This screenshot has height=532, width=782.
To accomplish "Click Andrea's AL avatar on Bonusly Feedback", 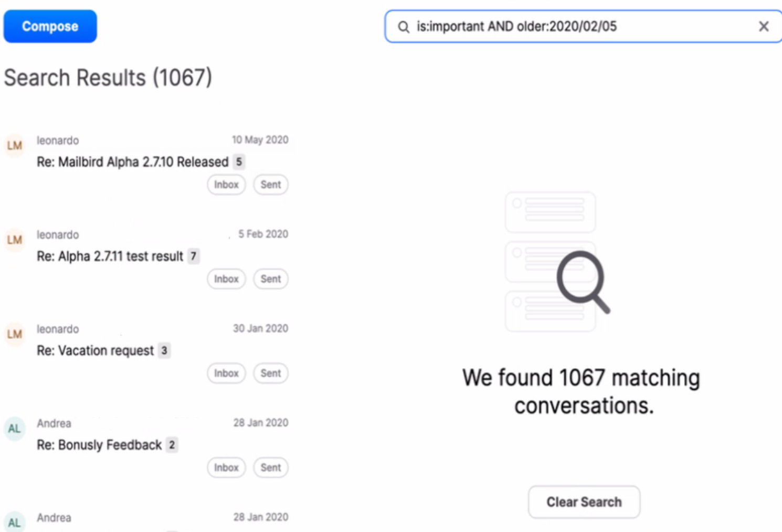I will (14, 429).
